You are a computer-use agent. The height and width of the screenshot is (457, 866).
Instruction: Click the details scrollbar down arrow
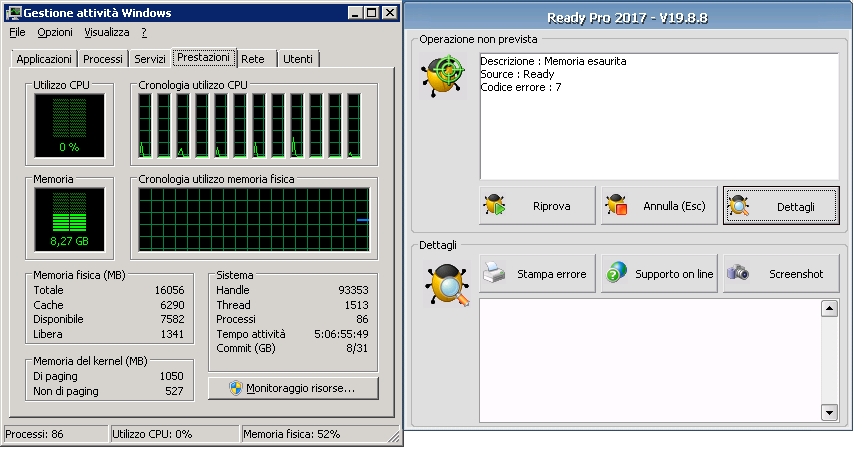829,412
